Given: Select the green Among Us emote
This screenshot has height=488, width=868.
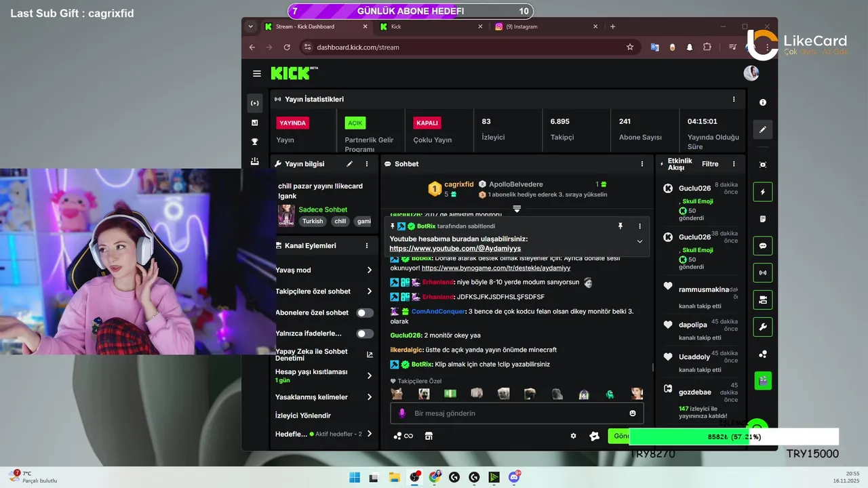Looking at the screenshot, I should (610, 393).
